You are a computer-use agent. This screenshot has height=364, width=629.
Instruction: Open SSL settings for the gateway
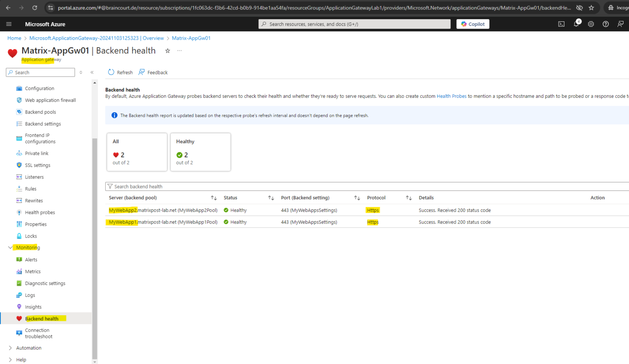click(x=37, y=165)
